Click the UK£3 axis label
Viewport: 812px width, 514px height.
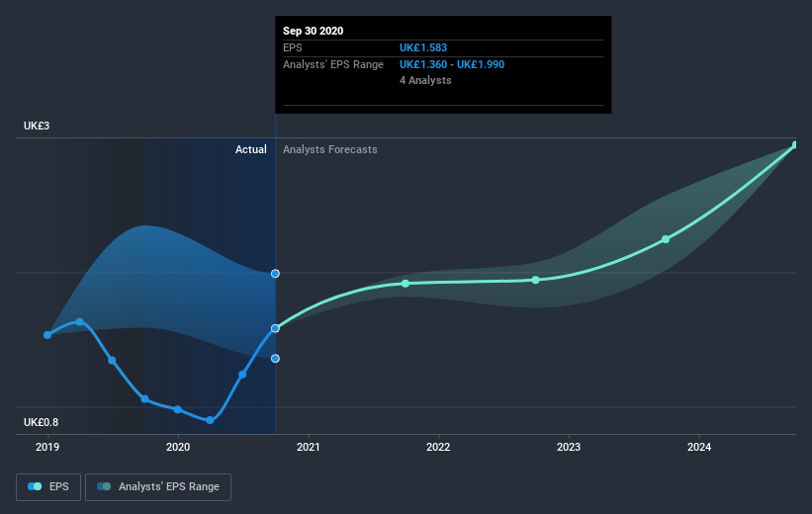(37, 126)
